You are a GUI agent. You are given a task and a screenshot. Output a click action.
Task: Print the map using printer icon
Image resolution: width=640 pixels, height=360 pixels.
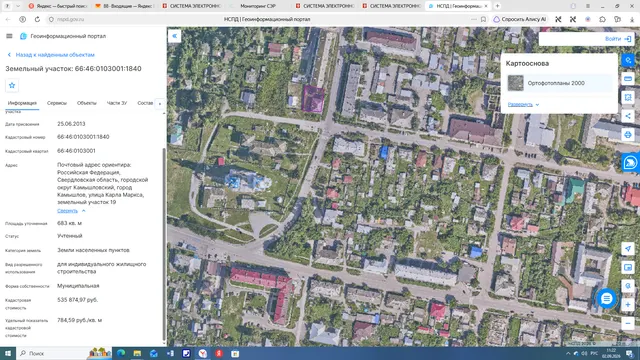(628, 134)
